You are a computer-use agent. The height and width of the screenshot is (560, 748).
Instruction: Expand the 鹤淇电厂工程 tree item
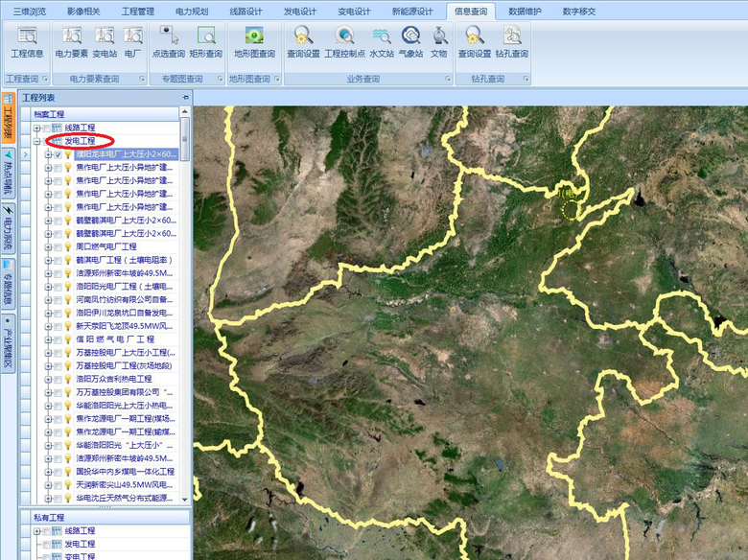(x=47, y=260)
